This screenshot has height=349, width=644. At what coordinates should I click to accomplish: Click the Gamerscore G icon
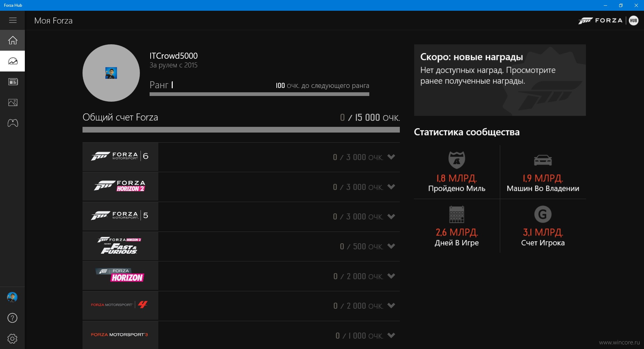click(543, 214)
